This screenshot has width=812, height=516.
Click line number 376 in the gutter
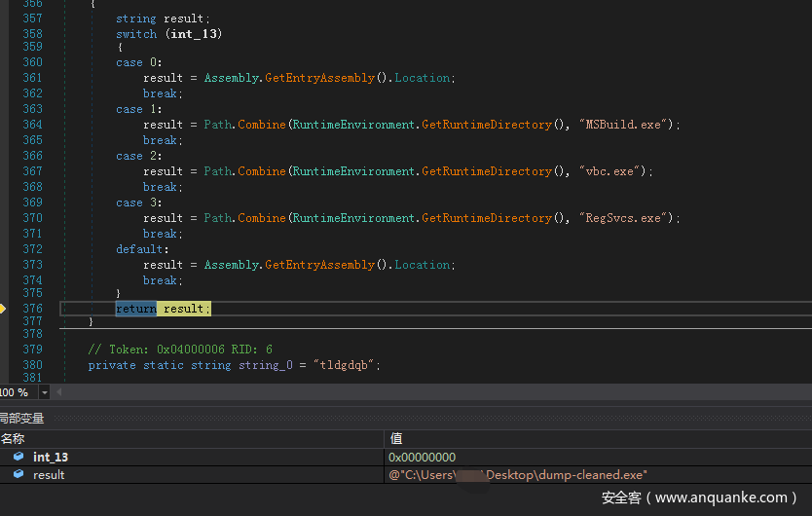pyautogui.click(x=32, y=309)
